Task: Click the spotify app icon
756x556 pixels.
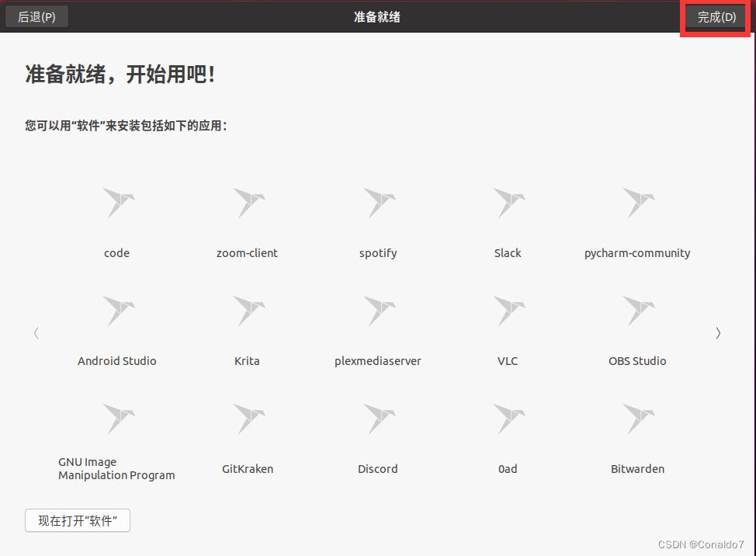Action: click(x=379, y=203)
